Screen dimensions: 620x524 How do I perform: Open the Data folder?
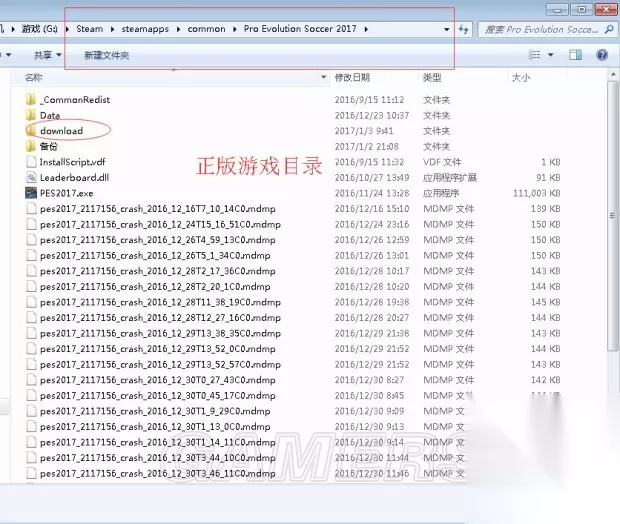(x=50, y=115)
